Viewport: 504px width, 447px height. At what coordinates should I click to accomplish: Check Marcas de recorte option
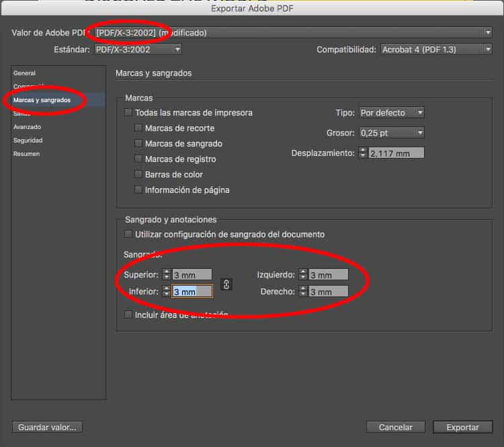coord(138,128)
